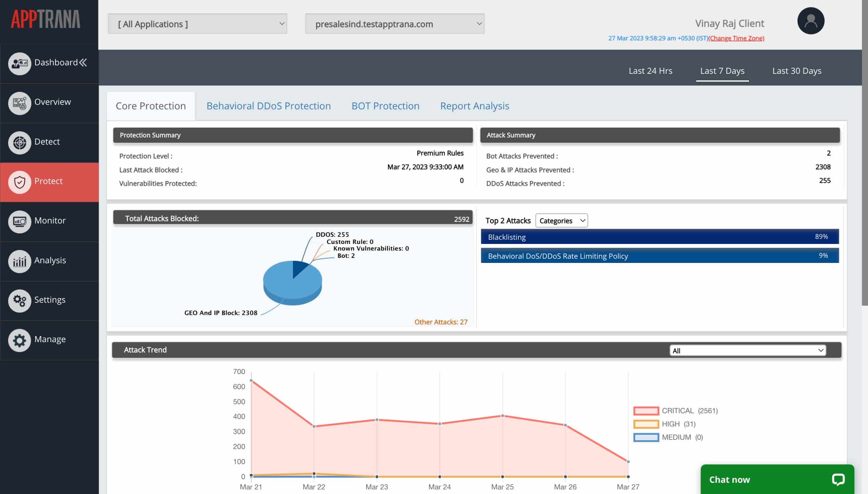
Task: Click Behavioral DoS/DDoS Rate Limiting Policy bar
Action: click(659, 255)
